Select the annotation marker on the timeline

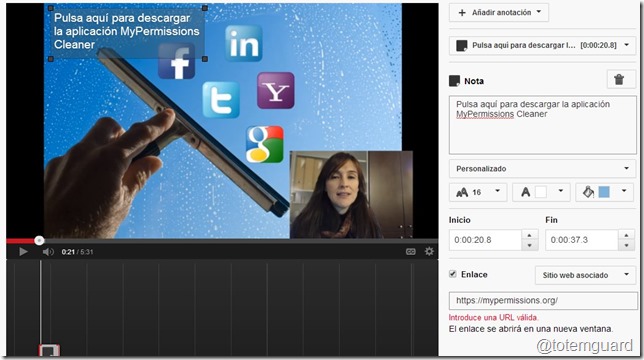[x=49, y=350]
